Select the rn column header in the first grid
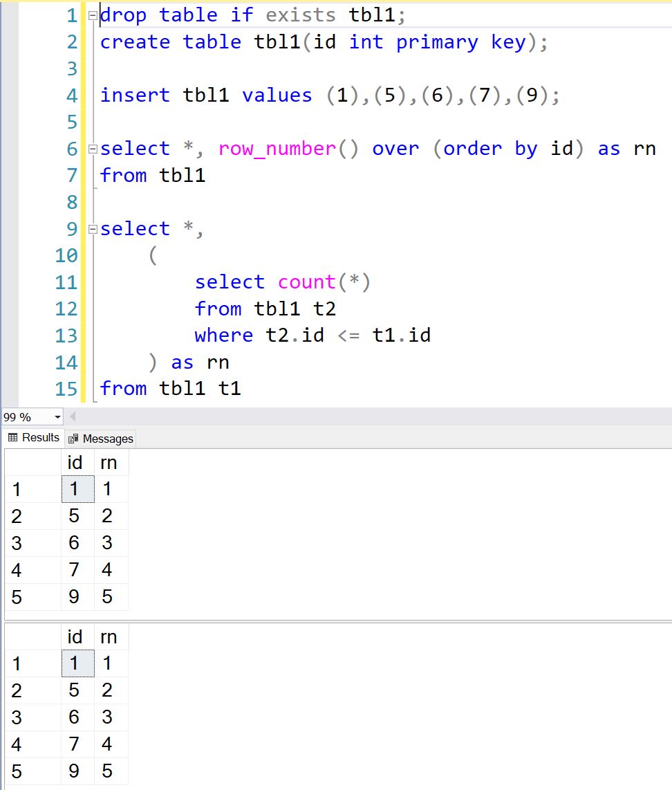The height and width of the screenshot is (790, 672). (109, 463)
